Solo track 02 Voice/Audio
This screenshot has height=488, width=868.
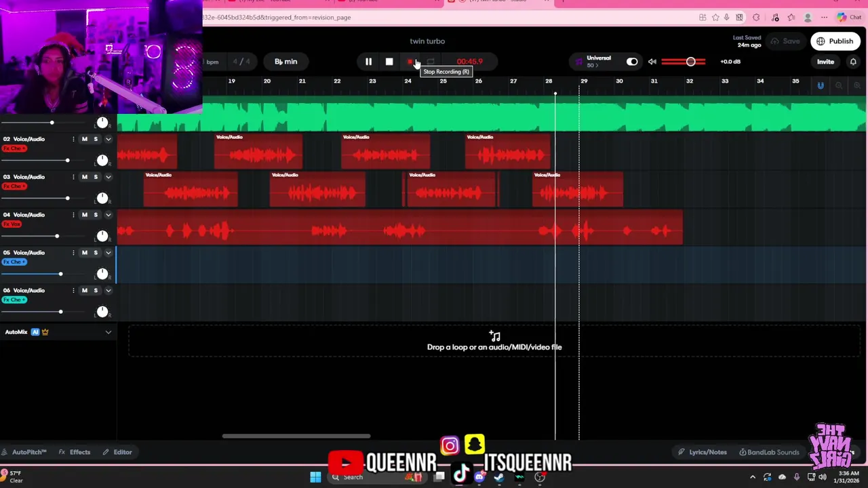pos(96,139)
